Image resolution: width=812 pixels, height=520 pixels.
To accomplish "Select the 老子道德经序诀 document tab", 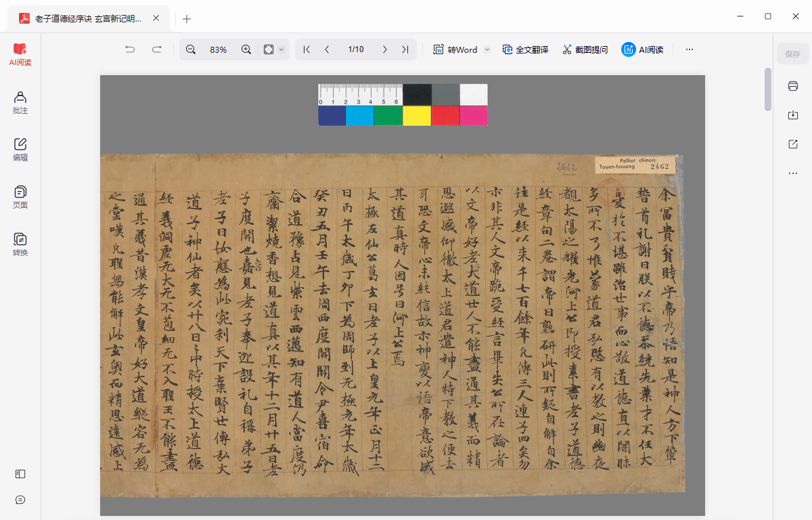I will point(88,19).
